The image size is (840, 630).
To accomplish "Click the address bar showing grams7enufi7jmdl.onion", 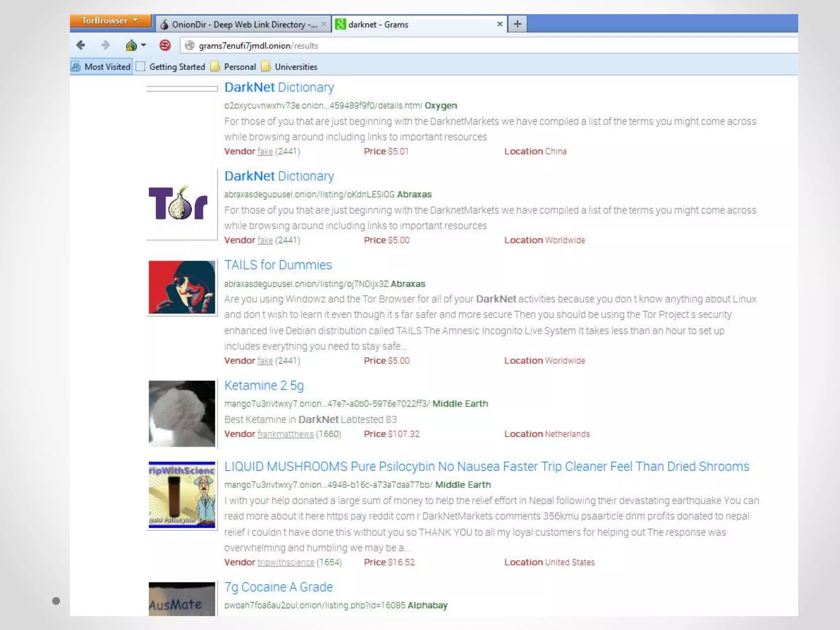I will 488,46.
